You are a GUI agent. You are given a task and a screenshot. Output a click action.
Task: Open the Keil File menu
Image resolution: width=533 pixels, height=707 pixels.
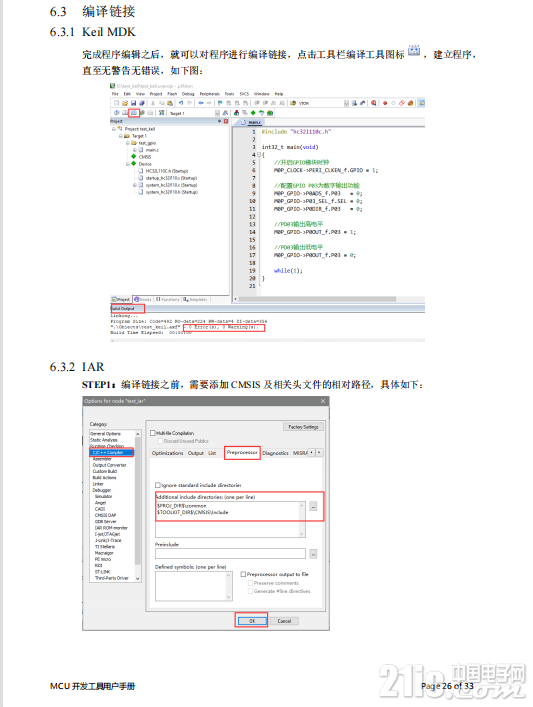[115, 94]
